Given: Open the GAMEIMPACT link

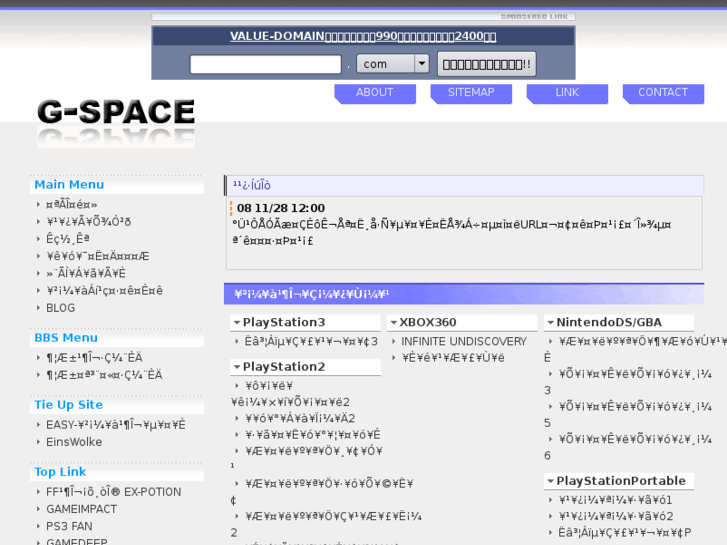Looking at the screenshot, I should click(x=82, y=509).
